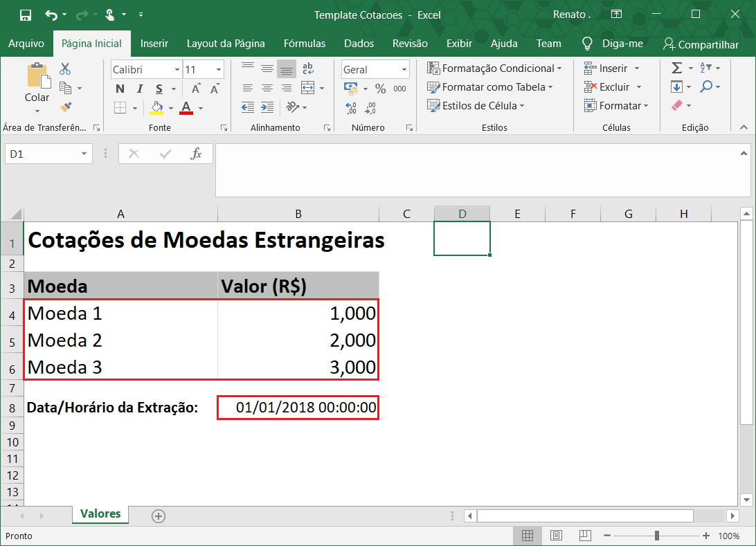Viewport: 756px width, 546px height.
Task: Increase font size with the larger A
Action: (x=196, y=89)
